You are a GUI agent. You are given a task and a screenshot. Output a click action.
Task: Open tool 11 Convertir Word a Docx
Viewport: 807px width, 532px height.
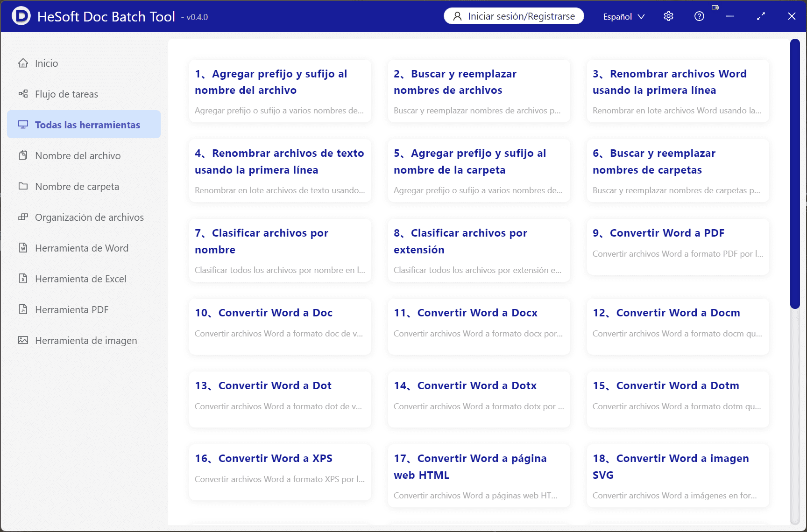pyautogui.click(x=479, y=327)
